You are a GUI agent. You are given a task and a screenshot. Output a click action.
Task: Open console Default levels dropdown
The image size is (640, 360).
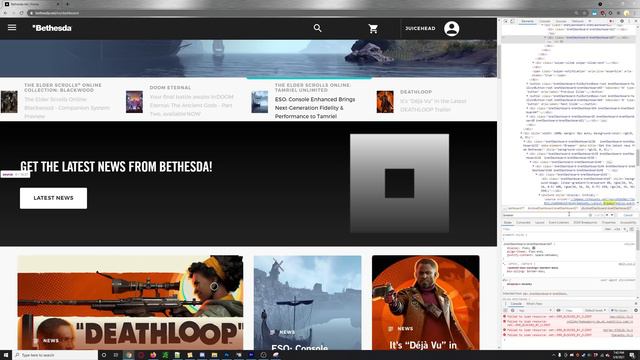tap(596, 311)
